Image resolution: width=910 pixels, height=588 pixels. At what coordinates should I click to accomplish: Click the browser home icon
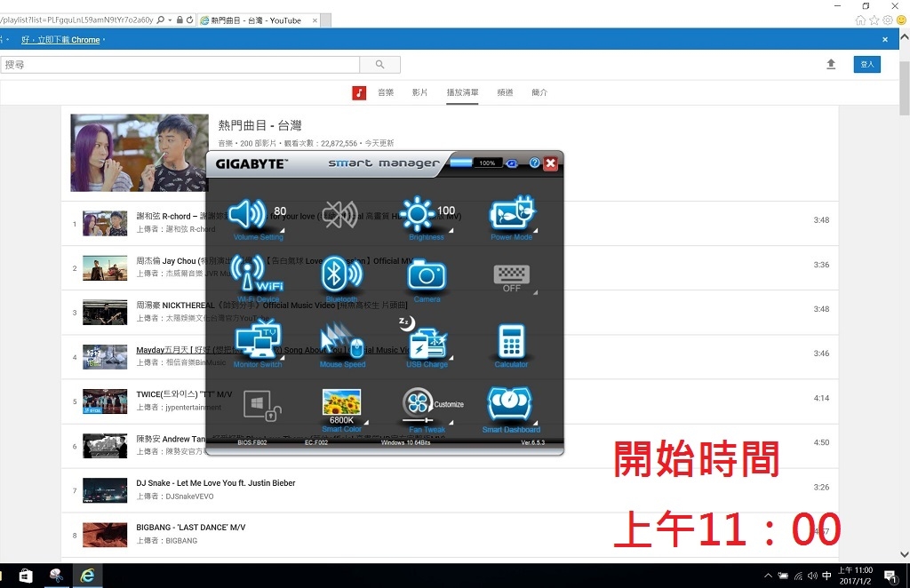point(860,20)
